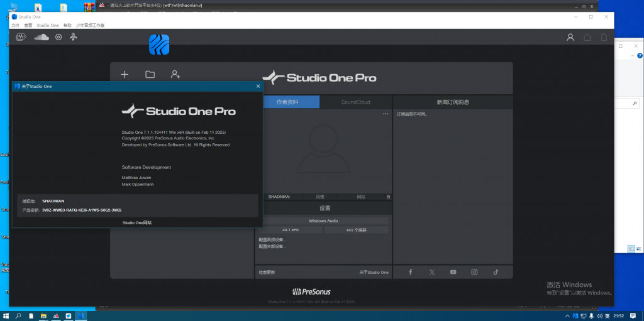The height and width of the screenshot is (321, 644).
Task: Click the volume icon in system tray
Action: pos(599,316)
